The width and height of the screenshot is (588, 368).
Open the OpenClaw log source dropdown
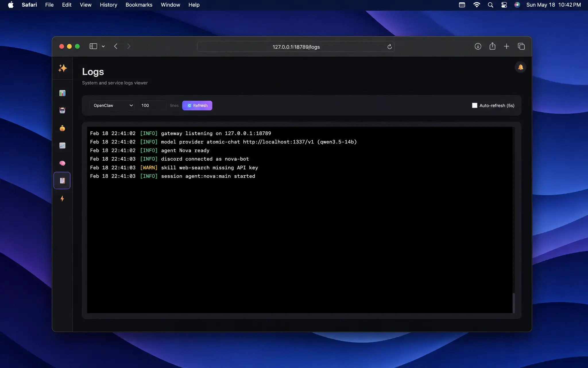tap(112, 106)
